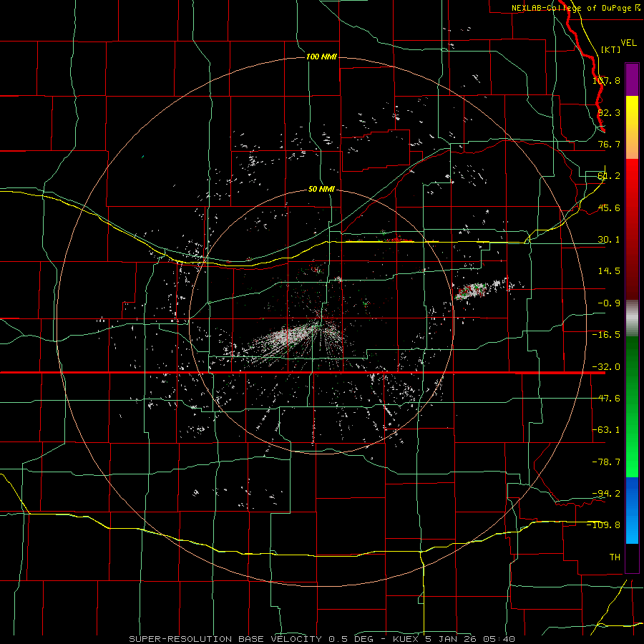Select the -94.2 velocity scale value
The height and width of the screenshot is (644, 644).
coord(606,493)
